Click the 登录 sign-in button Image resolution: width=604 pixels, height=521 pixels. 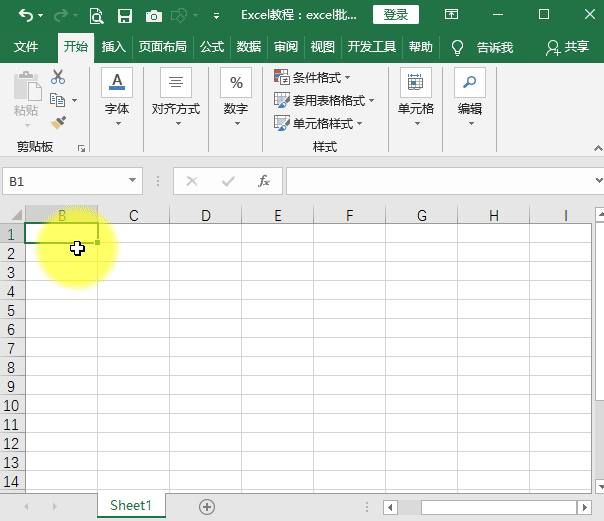point(396,15)
